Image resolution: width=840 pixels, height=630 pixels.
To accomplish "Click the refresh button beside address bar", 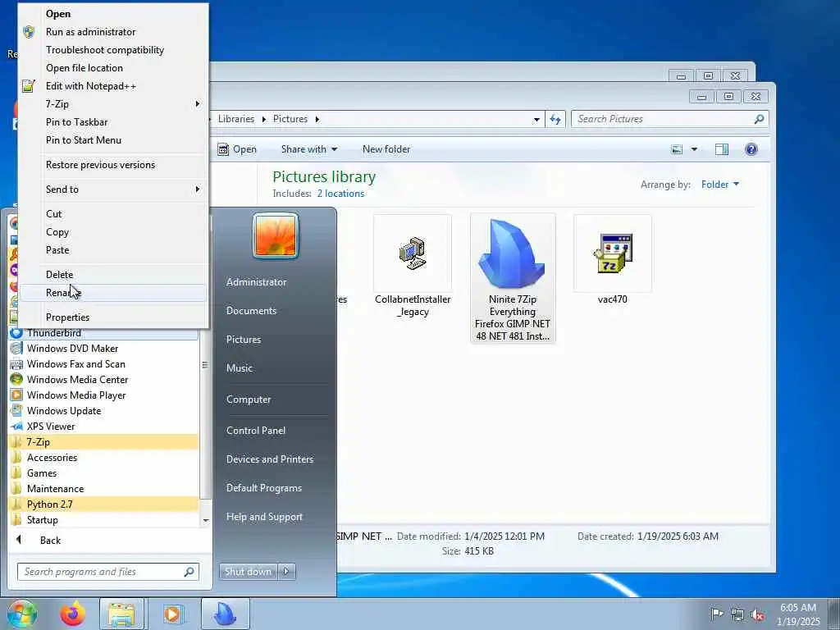I will tap(555, 120).
